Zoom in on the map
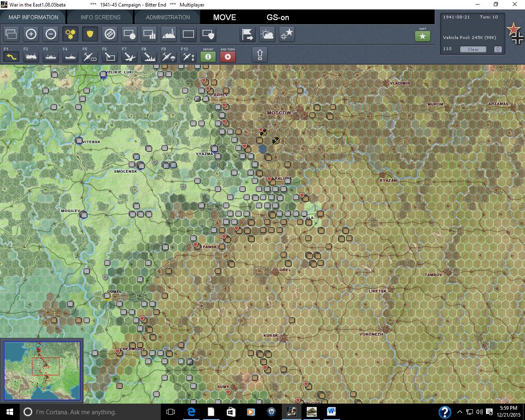The height and width of the screenshot is (420, 525). pyautogui.click(x=31, y=34)
